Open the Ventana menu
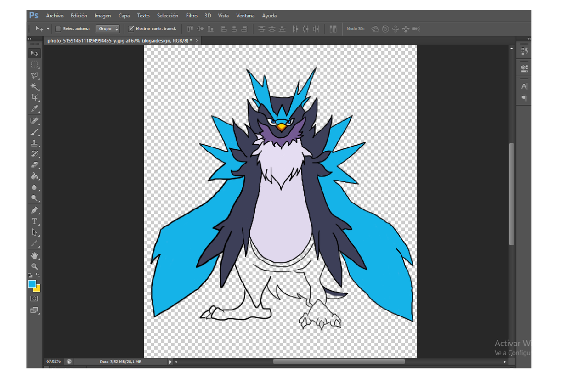Viewport: 588px width, 378px height. click(245, 16)
